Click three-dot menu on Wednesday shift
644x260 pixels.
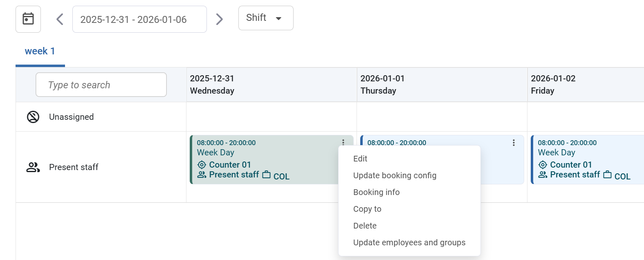(343, 142)
